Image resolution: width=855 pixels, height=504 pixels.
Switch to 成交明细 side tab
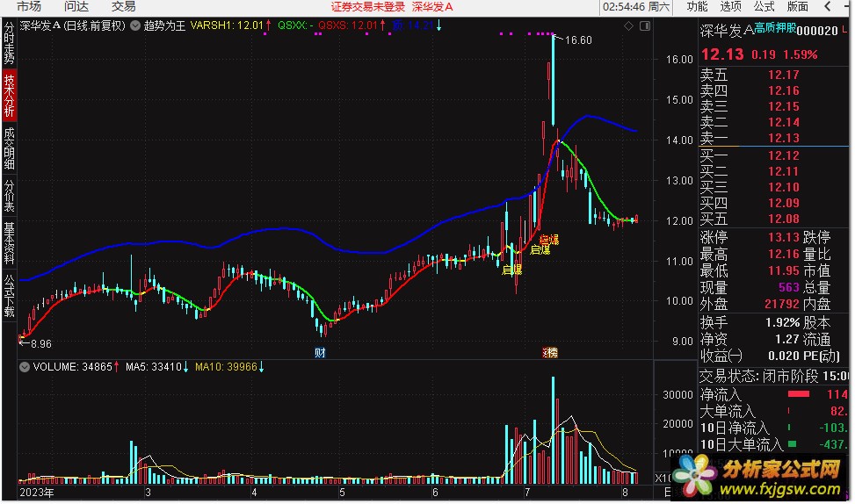[10, 148]
